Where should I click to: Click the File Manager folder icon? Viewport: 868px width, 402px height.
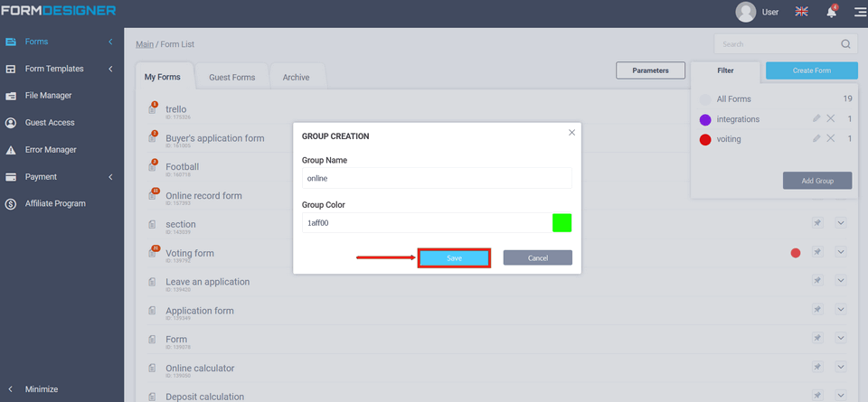[11, 96]
